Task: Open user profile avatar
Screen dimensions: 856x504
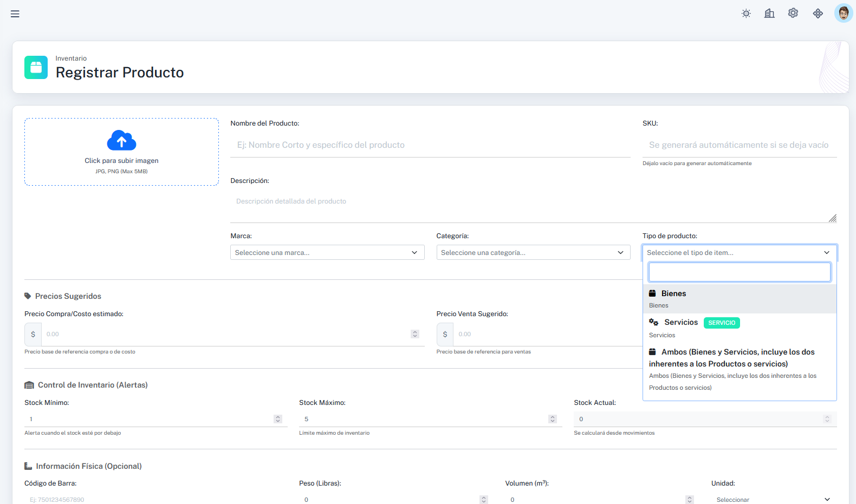Action: click(x=843, y=13)
